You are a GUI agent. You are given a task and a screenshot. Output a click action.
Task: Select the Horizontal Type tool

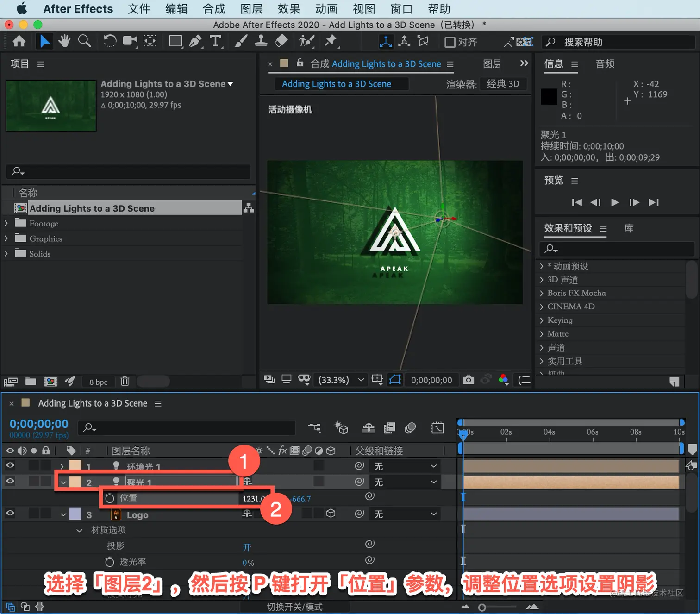pyautogui.click(x=216, y=42)
